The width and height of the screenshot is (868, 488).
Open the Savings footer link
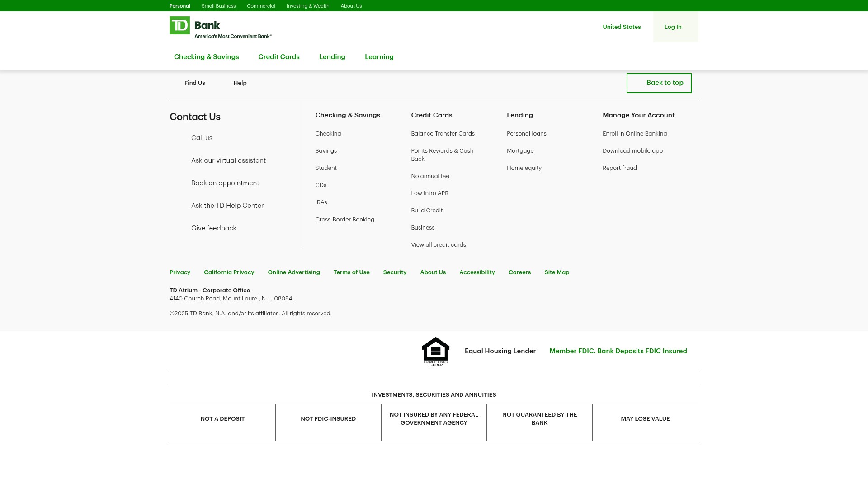326,151
